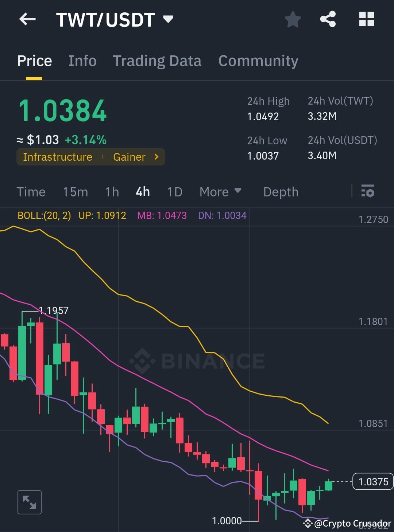The width and height of the screenshot is (394, 532).
Task: Switch chart to 1D interval
Action: click(174, 191)
